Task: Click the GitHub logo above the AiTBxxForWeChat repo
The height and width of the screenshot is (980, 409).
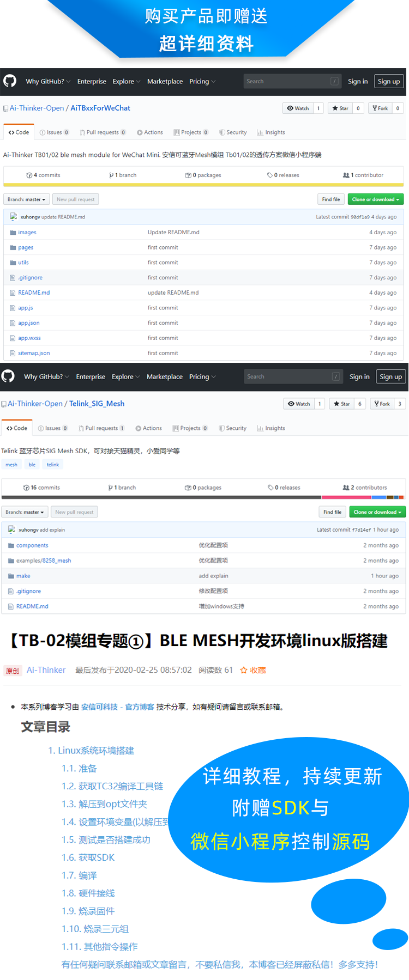Action: 10,81
